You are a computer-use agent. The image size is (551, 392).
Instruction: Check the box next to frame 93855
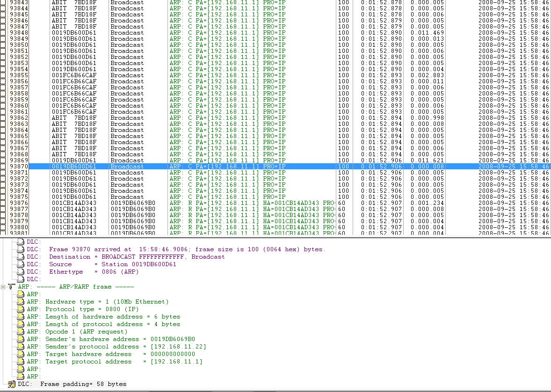tap(3, 75)
